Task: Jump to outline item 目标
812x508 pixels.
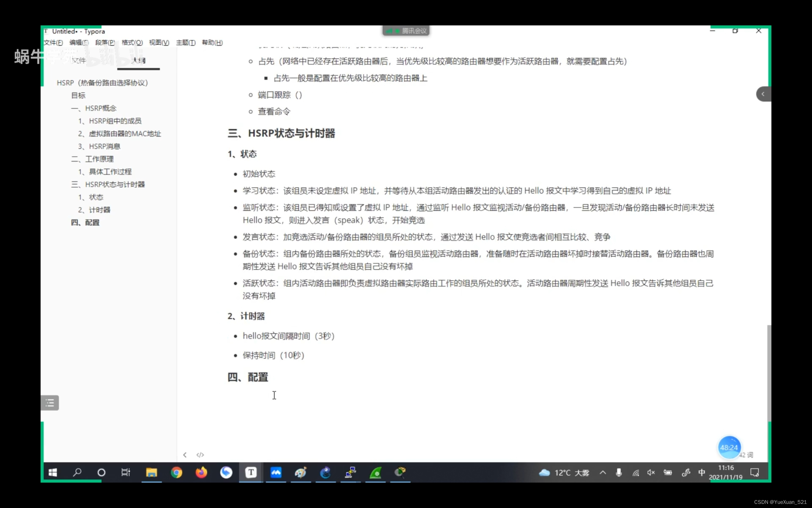Action: [x=78, y=96]
